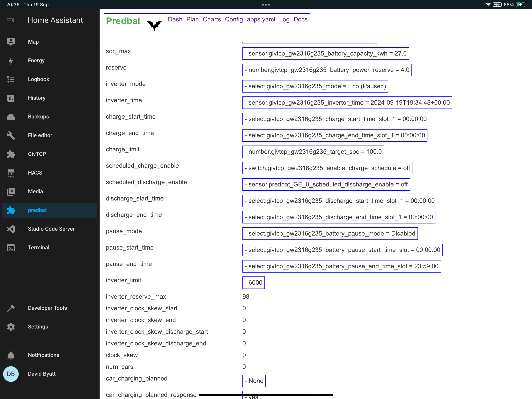Select the scheduled_discharge_enable = off sensor value

pyautogui.click(x=326, y=184)
